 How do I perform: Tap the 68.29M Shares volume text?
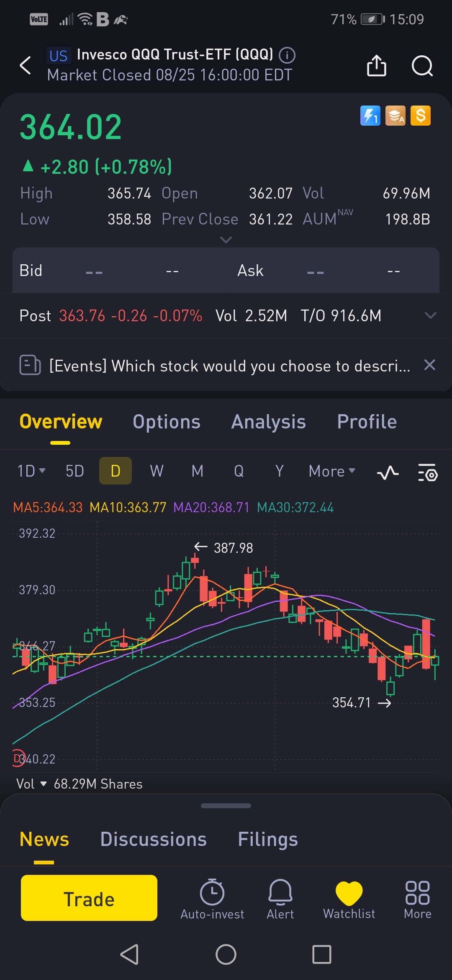[98, 784]
